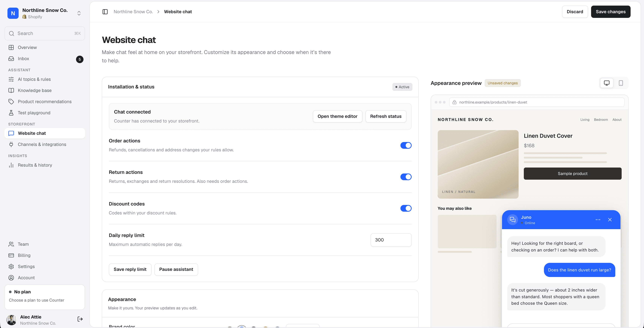Open Results & history chart icon
The width and height of the screenshot is (644, 328).
coord(11,165)
